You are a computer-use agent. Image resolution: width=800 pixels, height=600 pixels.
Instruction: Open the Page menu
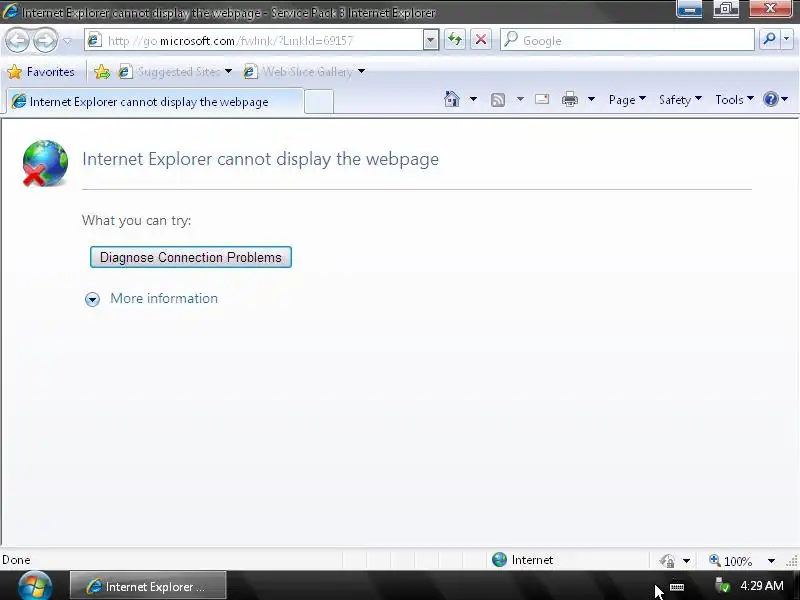[x=627, y=99]
